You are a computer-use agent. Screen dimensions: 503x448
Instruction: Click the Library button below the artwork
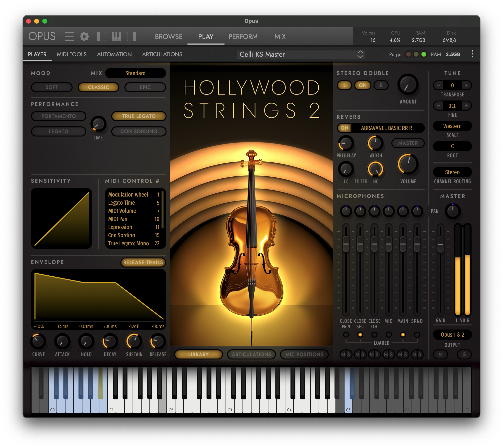pyautogui.click(x=198, y=354)
